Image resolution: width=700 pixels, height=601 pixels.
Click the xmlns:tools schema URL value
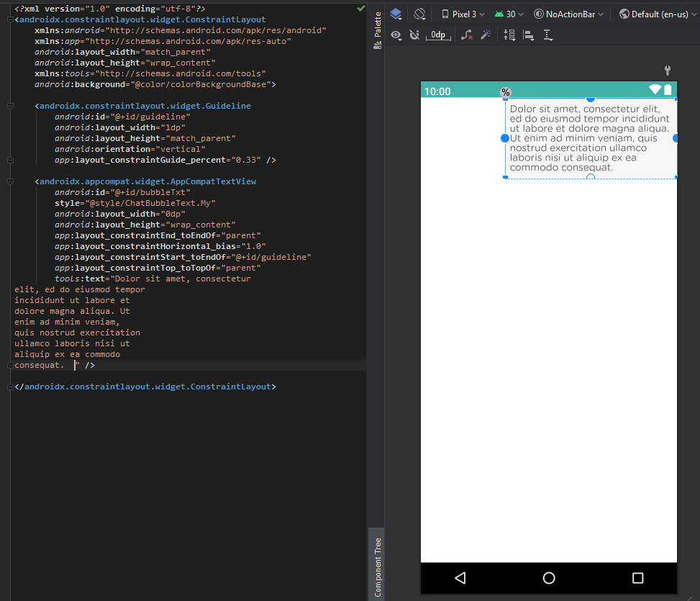181,73
